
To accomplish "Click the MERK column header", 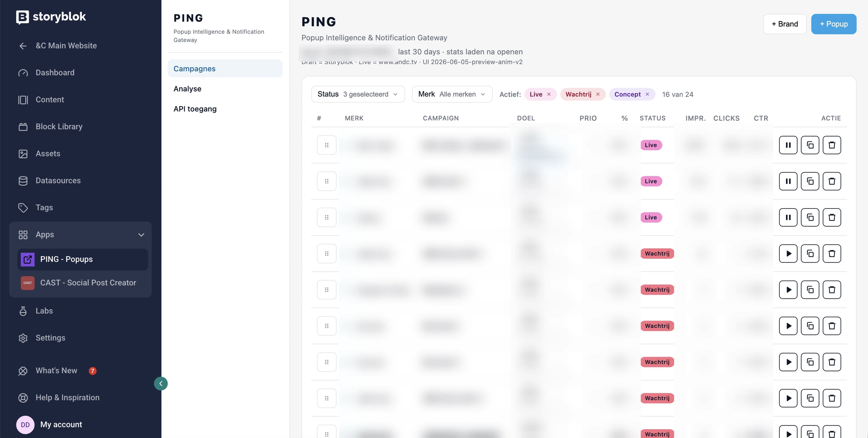I will [x=354, y=118].
